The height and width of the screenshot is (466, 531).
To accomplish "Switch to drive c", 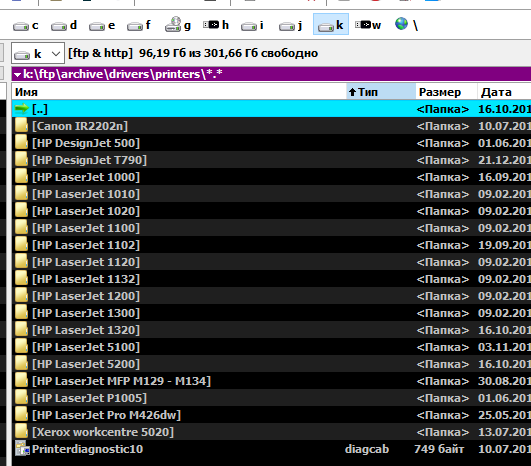I will click(26, 25).
